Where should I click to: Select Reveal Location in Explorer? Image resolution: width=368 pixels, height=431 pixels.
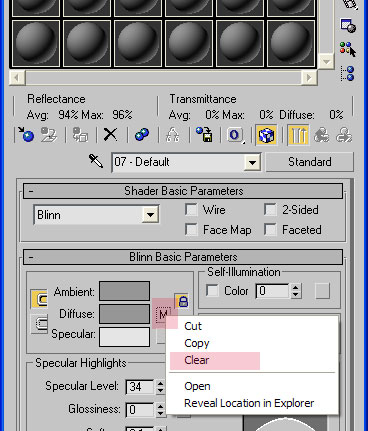point(249,403)
